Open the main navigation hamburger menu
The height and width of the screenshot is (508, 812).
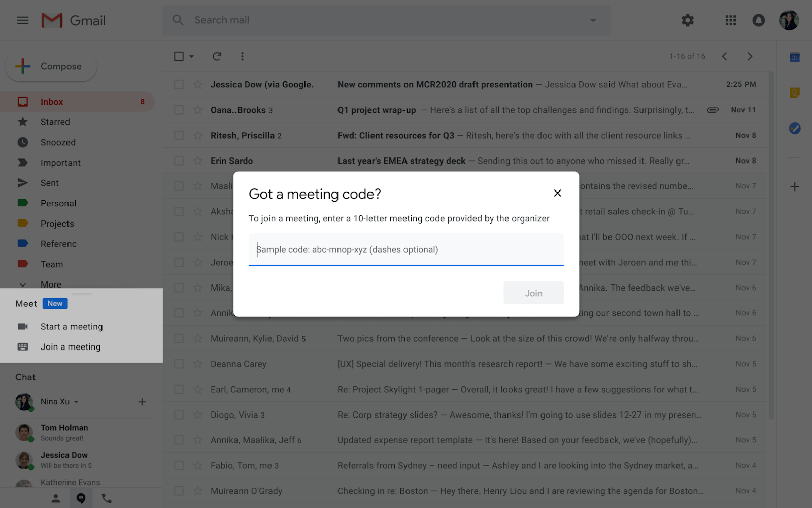(x=22, y=20)
